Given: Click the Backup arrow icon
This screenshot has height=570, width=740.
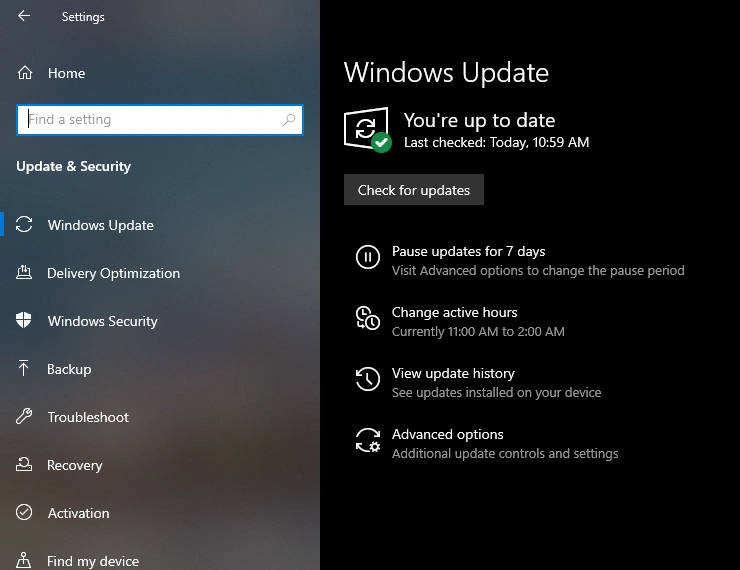Looking at the screenshot, I should pyautogui.click(x=23, y=369).
